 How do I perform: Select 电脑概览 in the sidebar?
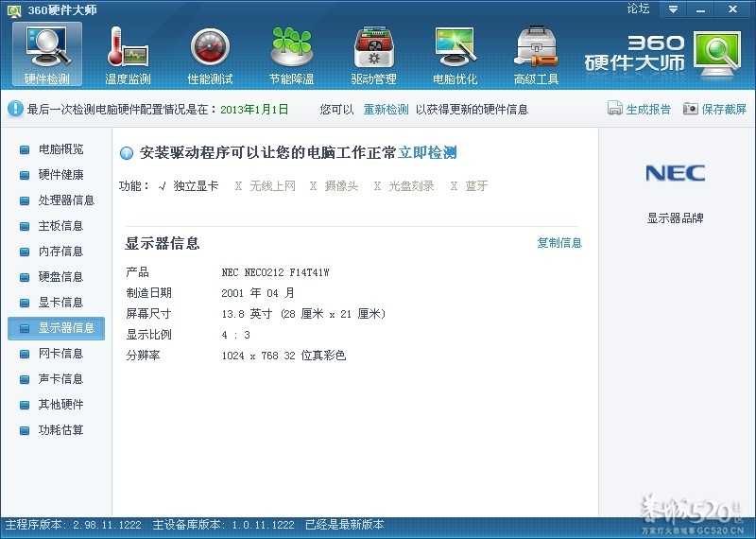coord(57,149)
